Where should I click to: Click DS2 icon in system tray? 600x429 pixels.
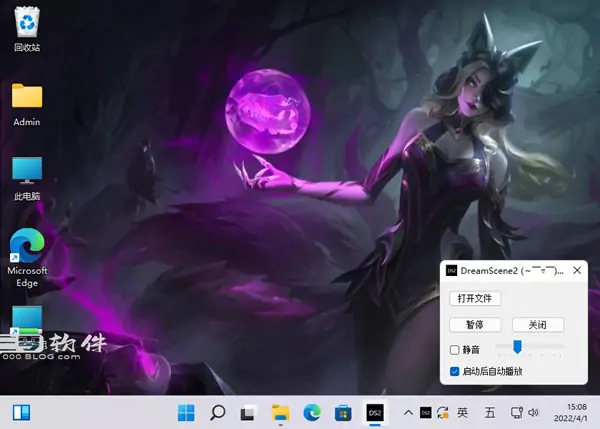(x=426, y=413)
